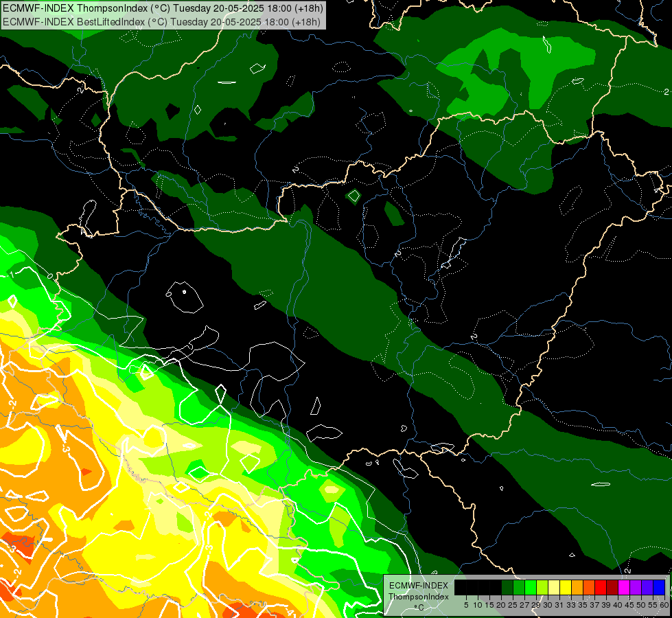Click the legend scale value '20'
This screenshot has width=672, height=618.
pos(501,605)
